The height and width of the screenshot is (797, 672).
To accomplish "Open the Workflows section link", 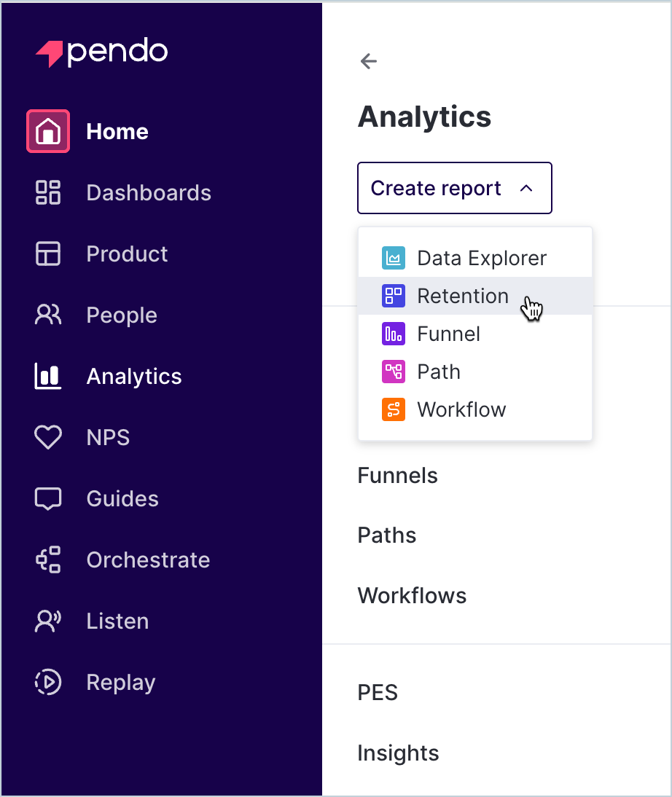I will coord(412,595).
